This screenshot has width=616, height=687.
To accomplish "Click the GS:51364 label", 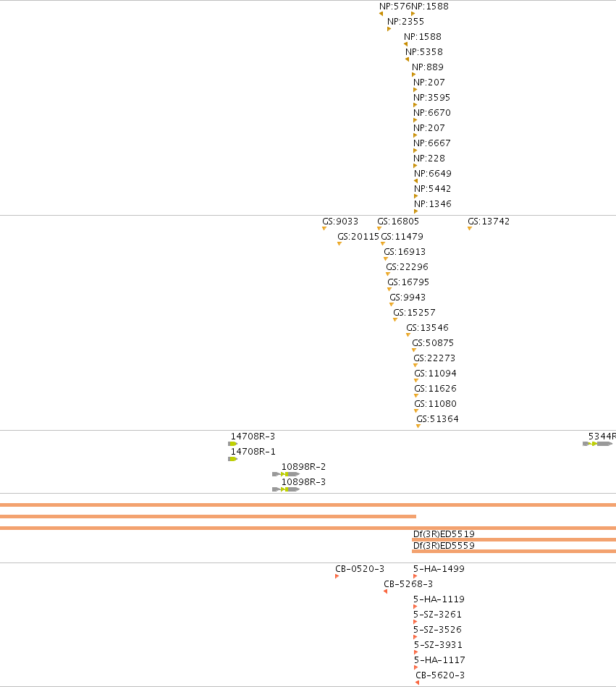I will point(437,419).
